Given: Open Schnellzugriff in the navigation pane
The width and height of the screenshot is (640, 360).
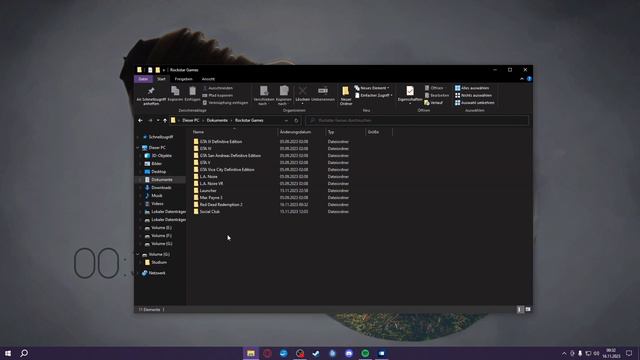Looking at the screenshot, I should point(160,137).
